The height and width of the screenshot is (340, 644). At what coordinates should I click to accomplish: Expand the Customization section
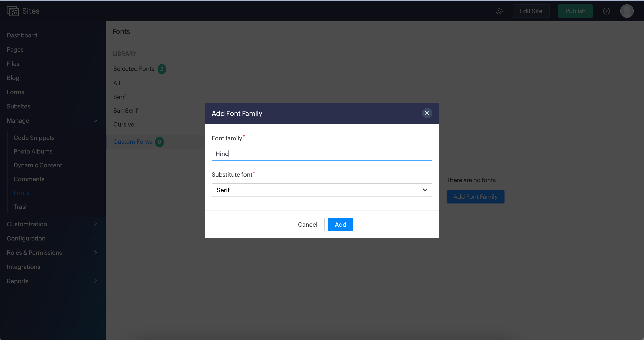pyautogui.click(x=95, y=224)
